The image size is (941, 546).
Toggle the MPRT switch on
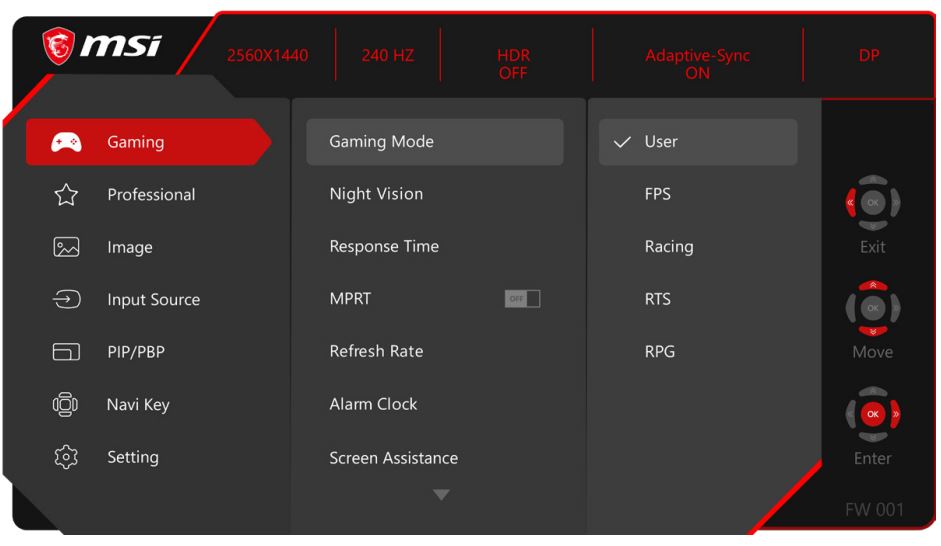point(522,299)
